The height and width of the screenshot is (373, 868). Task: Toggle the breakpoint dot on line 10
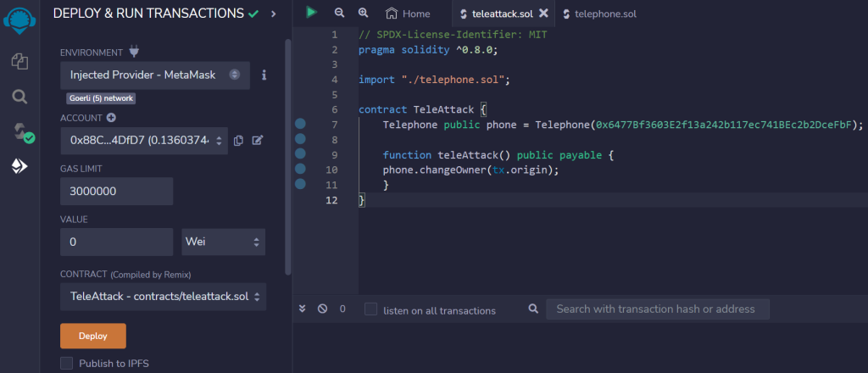click(x=301, y=169)
